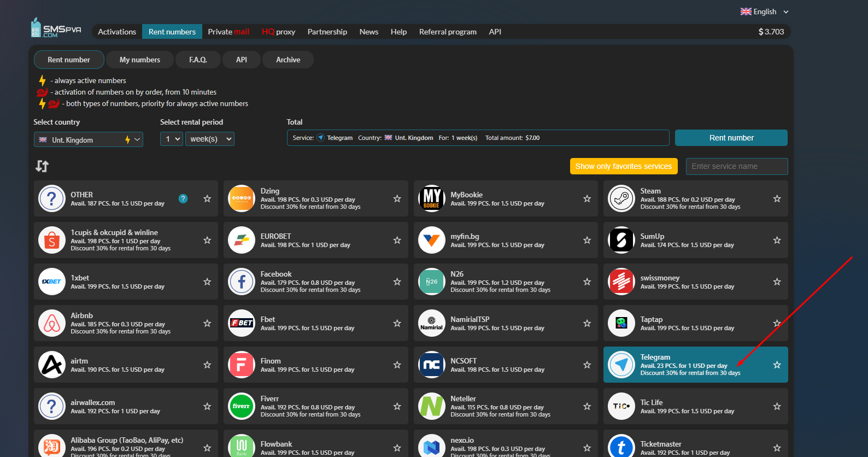
Task: Toggle favorite star for MyBookie
Action: [587, 198]
